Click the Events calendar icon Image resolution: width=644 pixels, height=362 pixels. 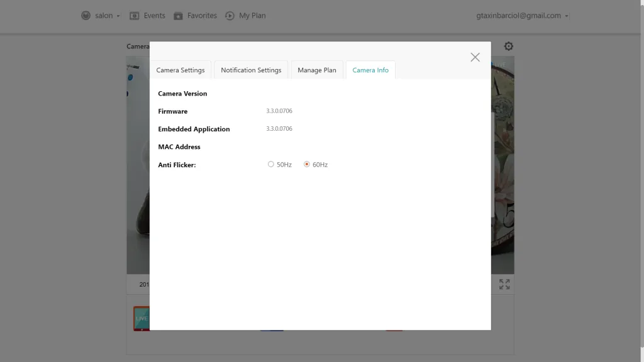(134, 16)
